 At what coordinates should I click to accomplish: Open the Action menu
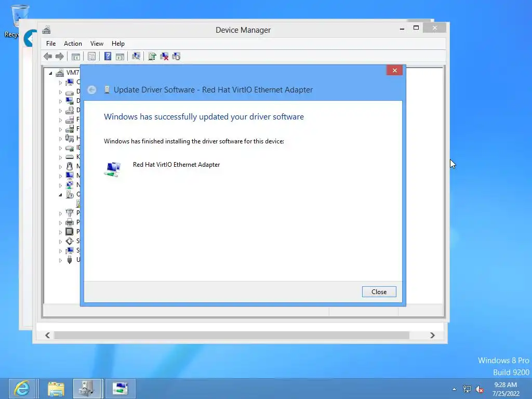coord(73,44)
